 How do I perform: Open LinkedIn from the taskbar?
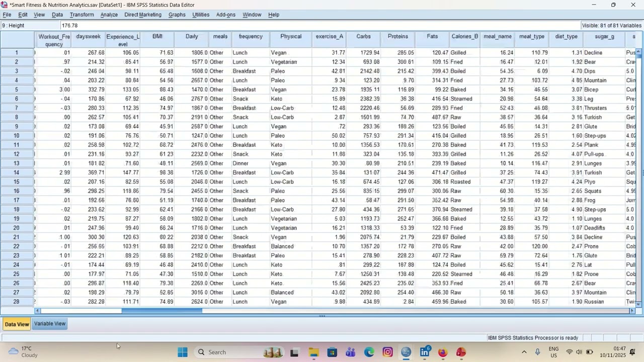point(425,352)
